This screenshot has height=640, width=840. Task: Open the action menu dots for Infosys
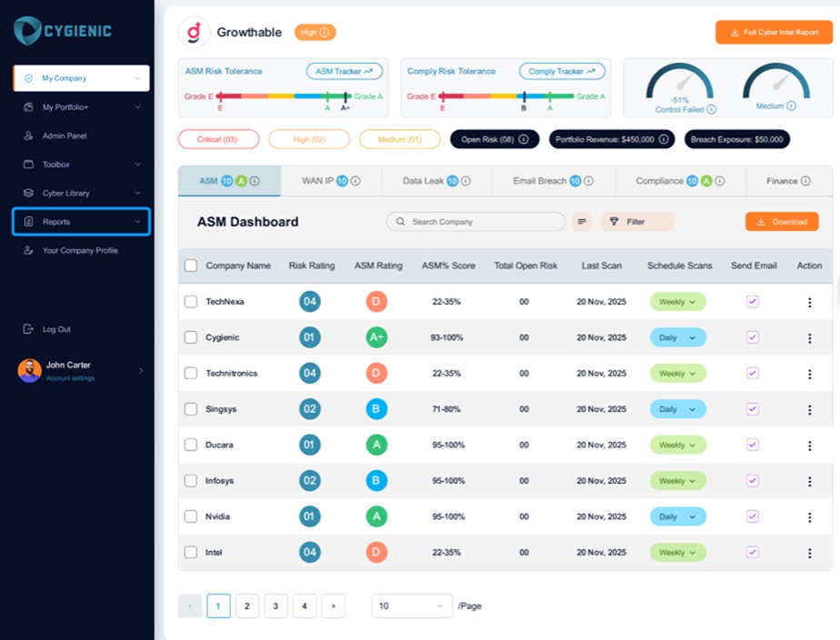click(x=809, y=482)
